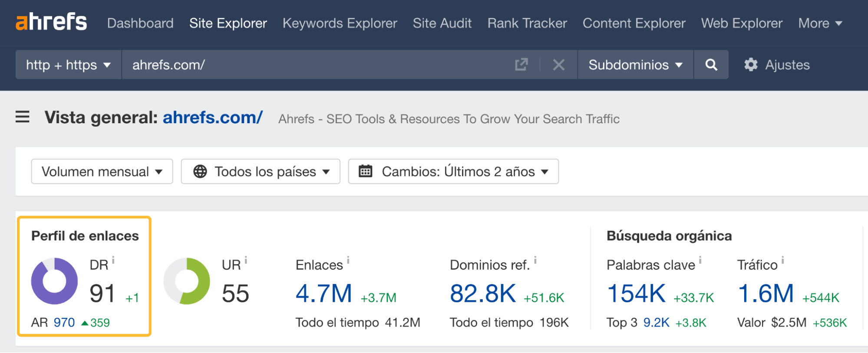Click the UR value 55

click(235, 294)
